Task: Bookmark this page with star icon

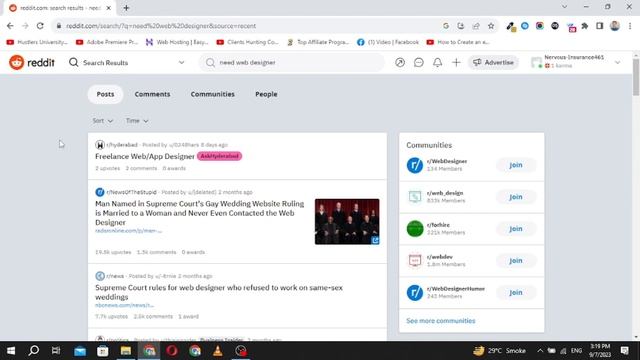Action: 491,26
